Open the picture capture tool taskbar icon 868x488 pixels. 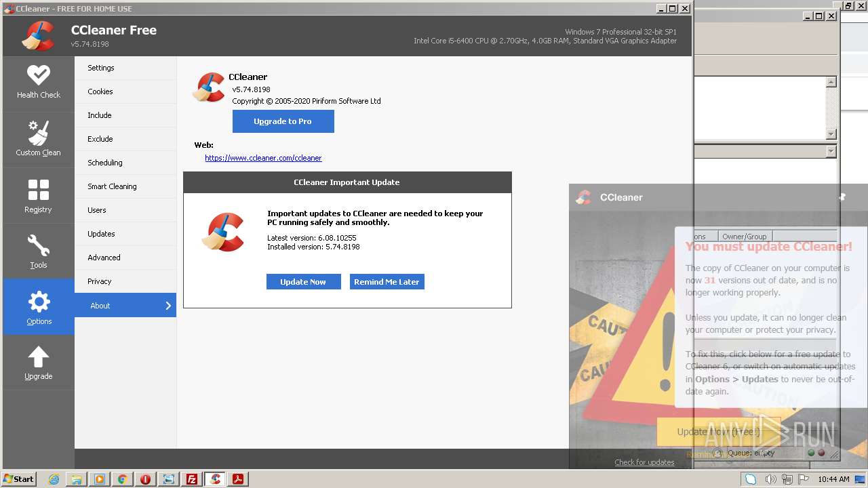click(x=169, y=479)
